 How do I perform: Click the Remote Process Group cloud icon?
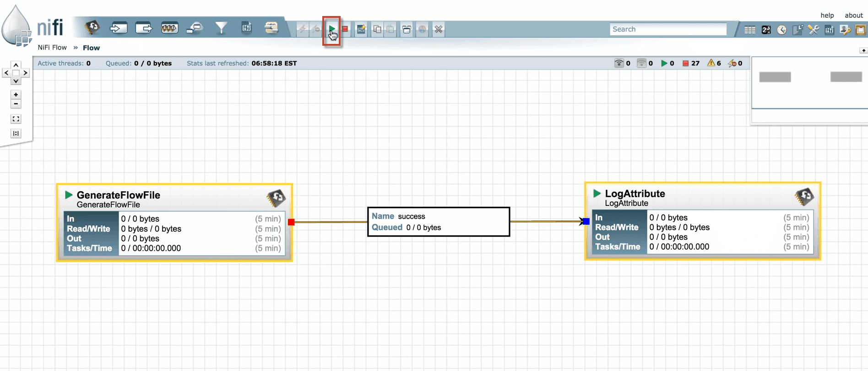pyautogui.click(x=195, y=28)
